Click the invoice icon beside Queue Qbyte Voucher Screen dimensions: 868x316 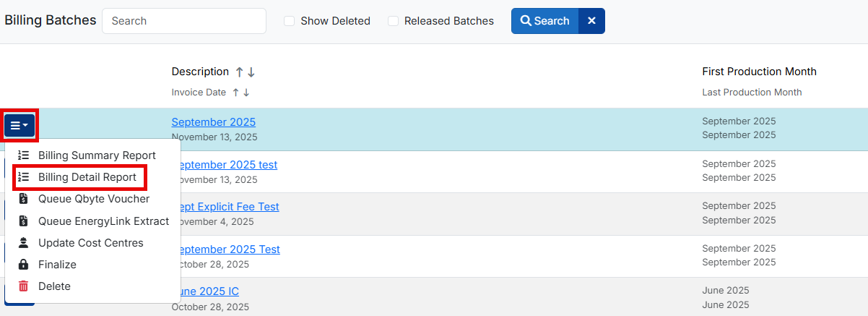click(x=23, y=199)
